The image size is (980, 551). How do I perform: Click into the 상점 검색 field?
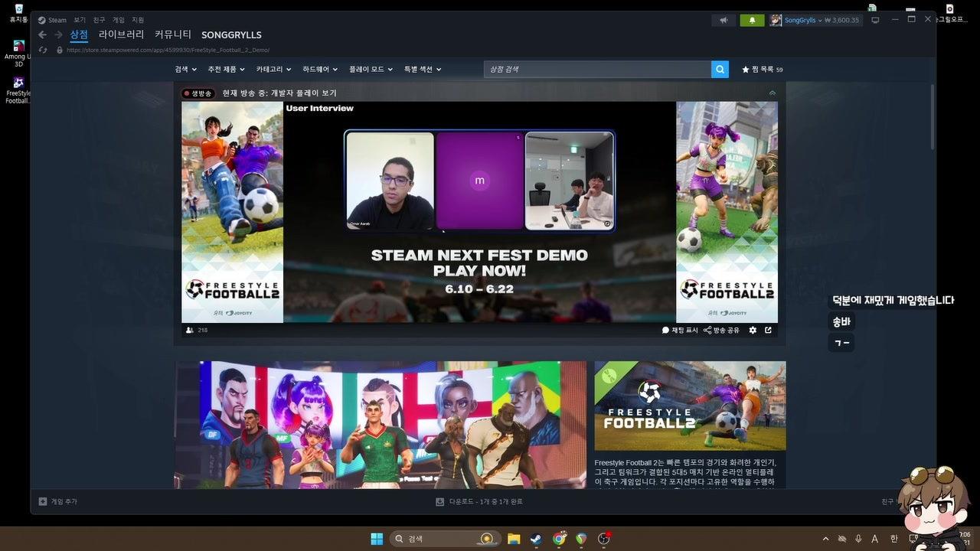tap(597, 70)
